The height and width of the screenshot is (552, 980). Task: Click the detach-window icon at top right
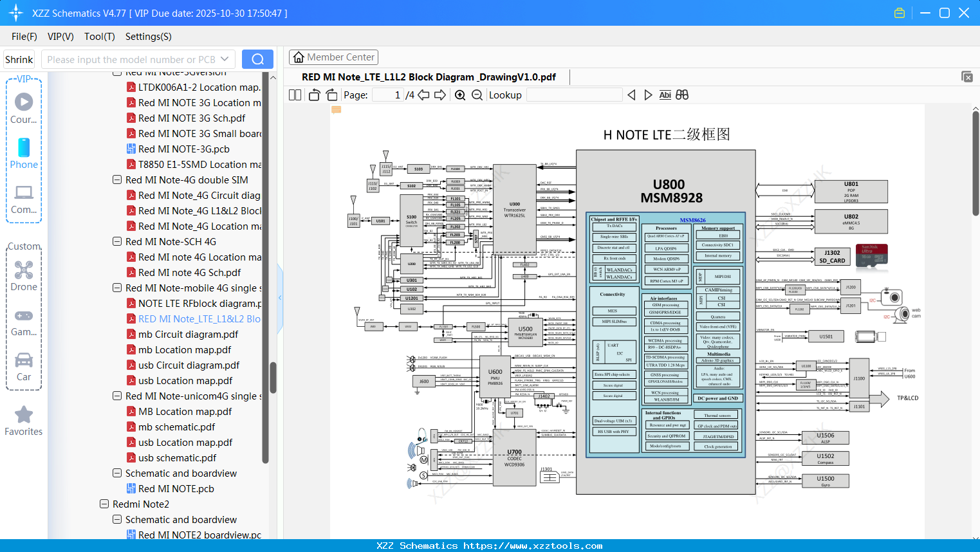pyautogui.click(x=967, y=77)
